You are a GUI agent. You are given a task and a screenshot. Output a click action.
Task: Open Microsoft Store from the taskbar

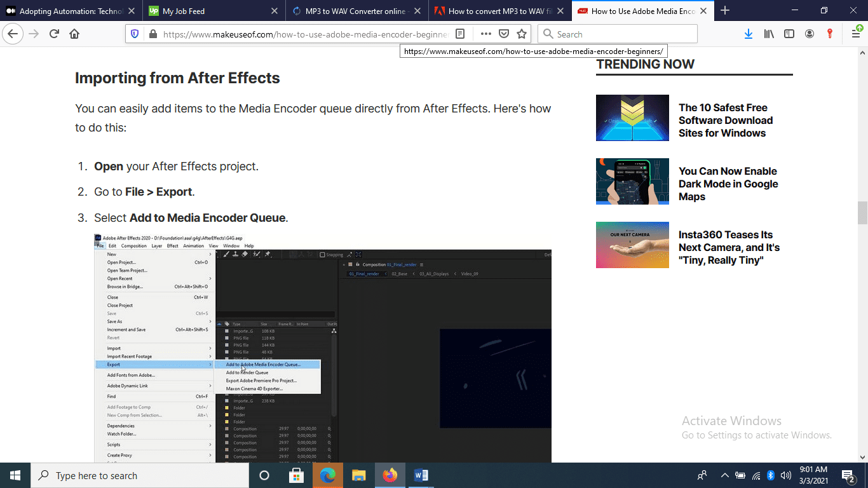click(x=296, y=475)
